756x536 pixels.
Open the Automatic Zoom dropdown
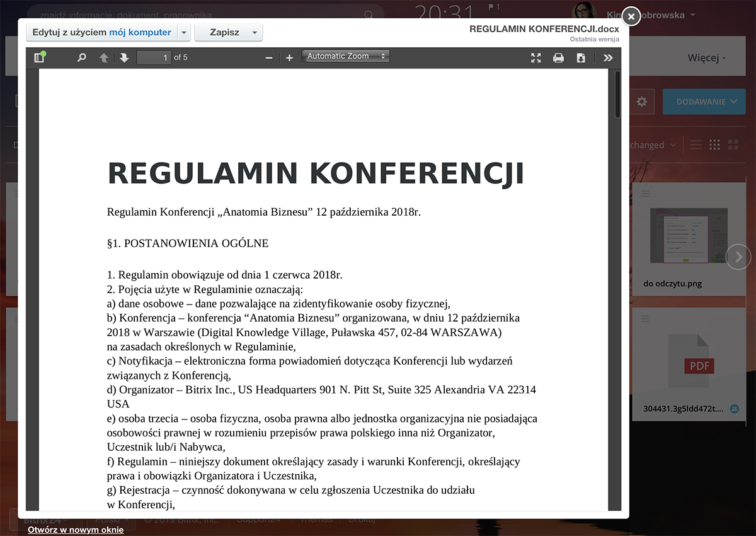(346, 56)
